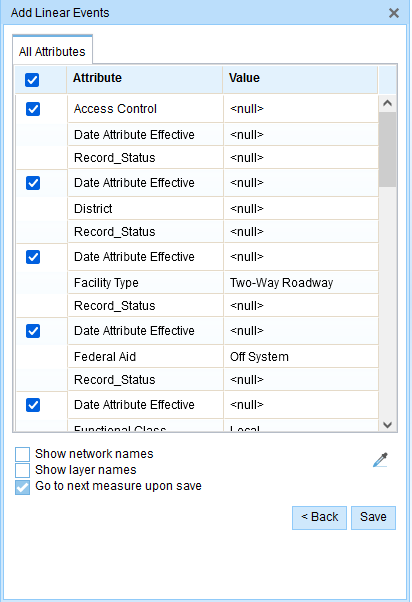Uncheck the Functional Class group checkbox

[x=33, y=405]
